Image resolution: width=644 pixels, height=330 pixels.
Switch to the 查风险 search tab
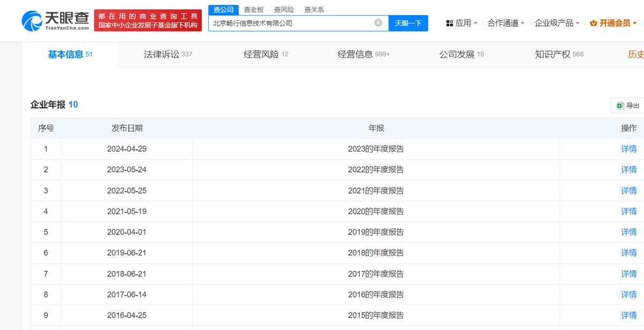pos(284,10)
